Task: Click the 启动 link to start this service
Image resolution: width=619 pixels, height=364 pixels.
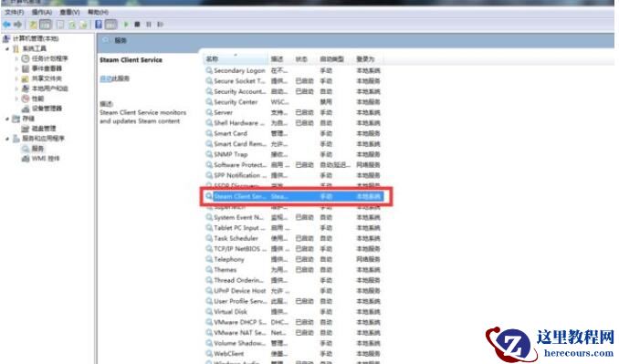Action: pos(105,78)
